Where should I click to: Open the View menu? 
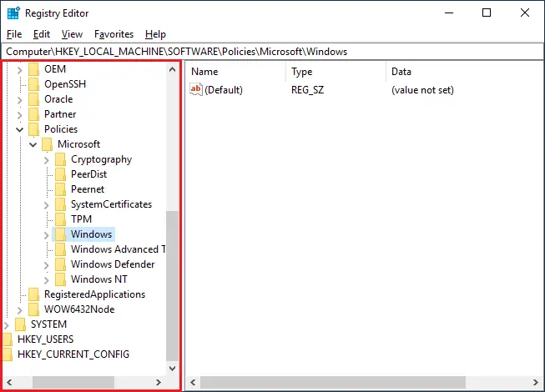coord(72,34)
